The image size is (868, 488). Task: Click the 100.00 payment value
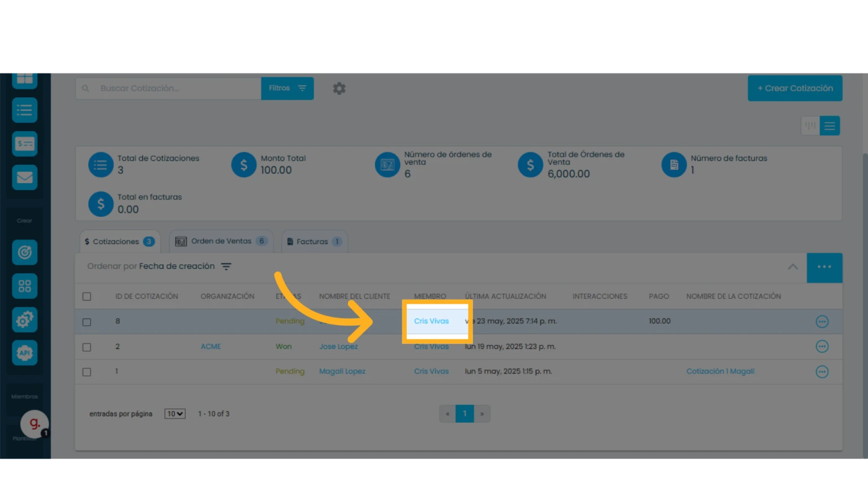(x=659, y=321)
